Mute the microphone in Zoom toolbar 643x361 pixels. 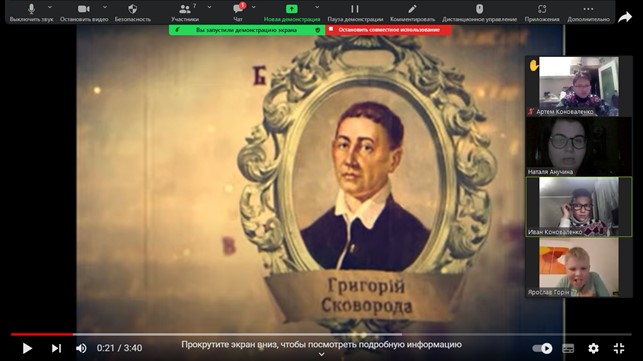coord(31,12)
